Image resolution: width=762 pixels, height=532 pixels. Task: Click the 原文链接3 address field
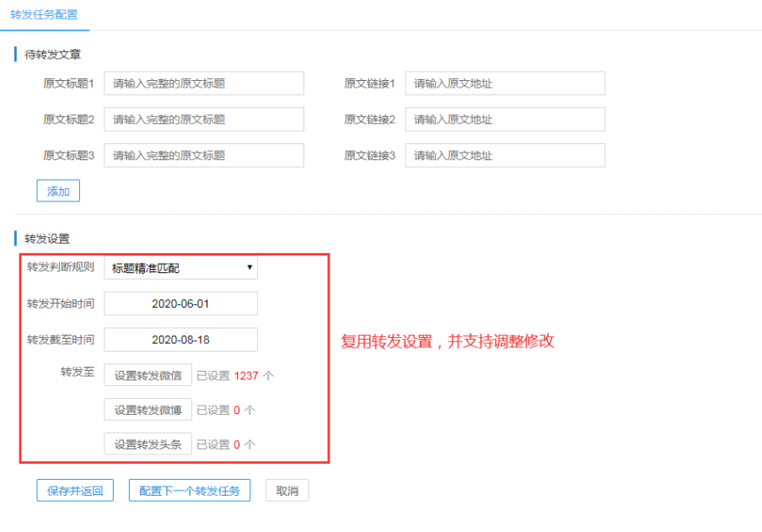pyautogui.click(x=504, y=156)
